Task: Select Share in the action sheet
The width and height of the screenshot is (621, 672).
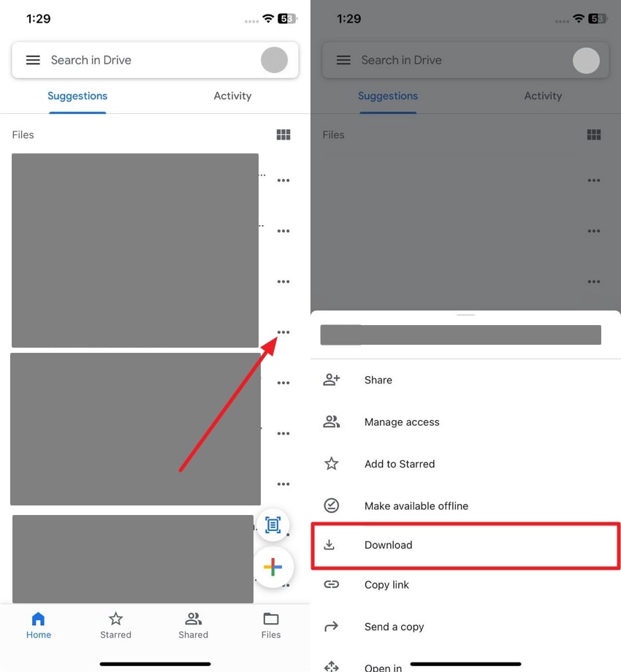Action: [x=378, y=380]
